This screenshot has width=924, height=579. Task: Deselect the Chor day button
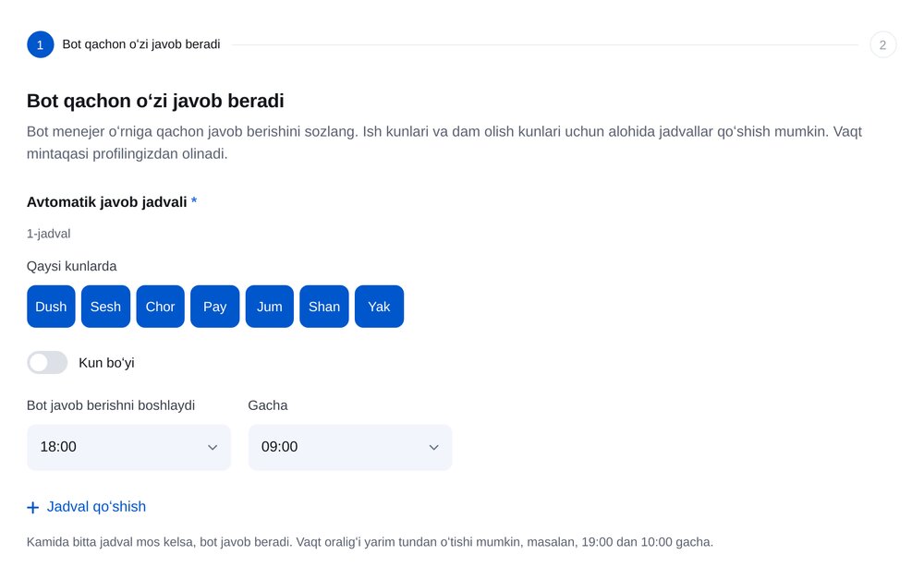point(160,307)
